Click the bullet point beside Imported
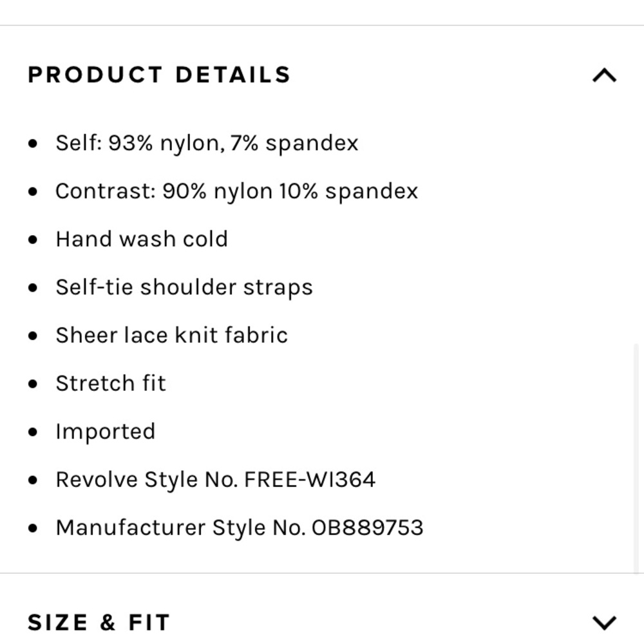Image resolution: width=644 pixels, height=644 pixels. [33, 432]
